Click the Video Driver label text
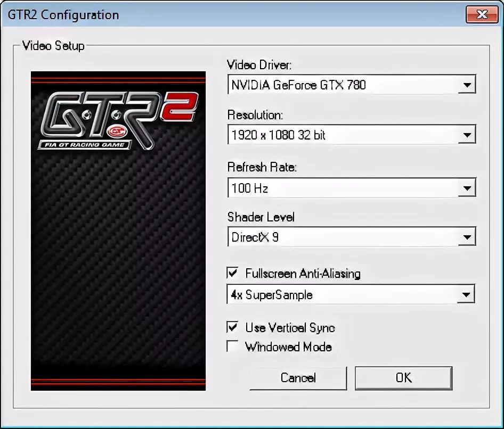This screenshot has height=429, width=504. [259, 65]
